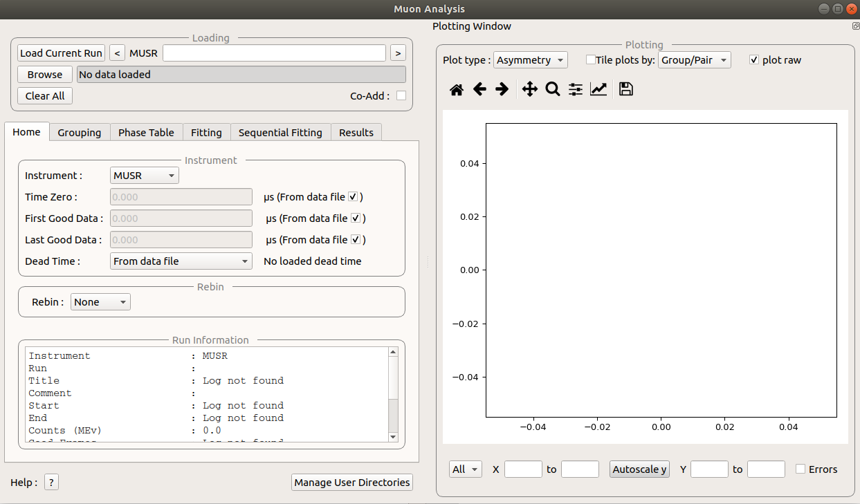Open the edit axis line-chart icon
The image size is (860, 504).
(598, 89)
